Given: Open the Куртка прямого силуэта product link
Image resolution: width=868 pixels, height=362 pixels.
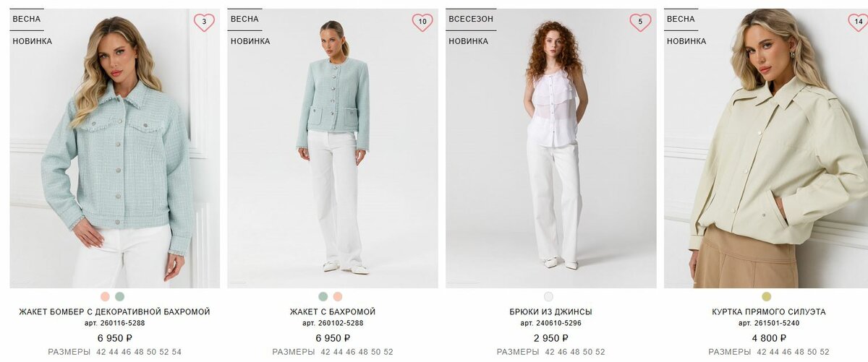Looking at the screenshot, I should click(769, 312).
